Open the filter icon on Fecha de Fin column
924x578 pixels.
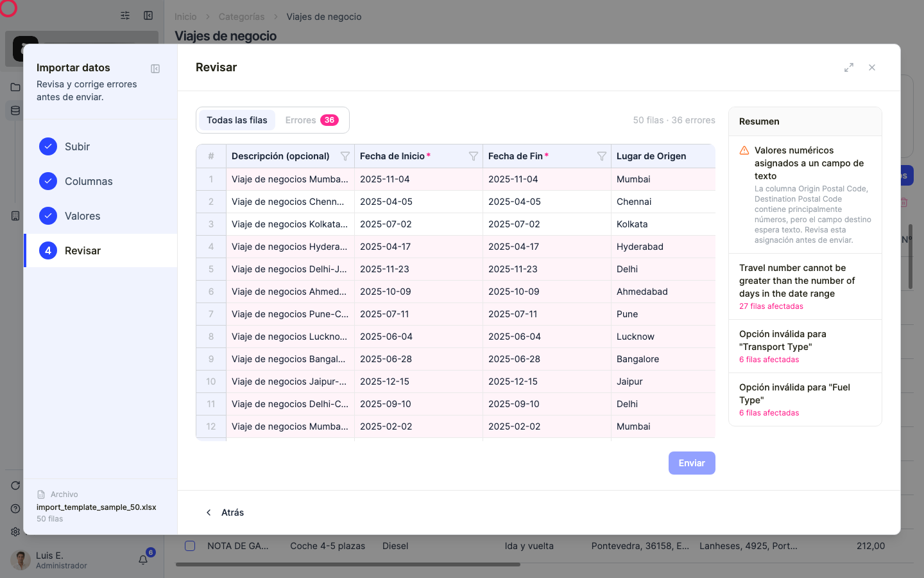point(602,156)
